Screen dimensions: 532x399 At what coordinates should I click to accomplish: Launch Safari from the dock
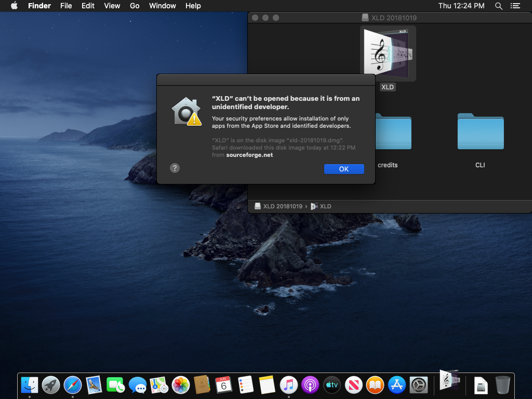coord(73,385)
